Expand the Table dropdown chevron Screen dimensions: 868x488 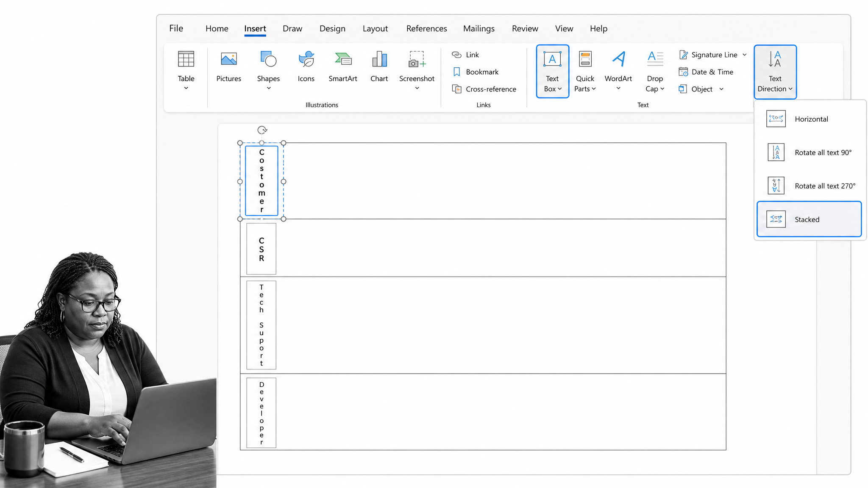click(x=186, y=88)
